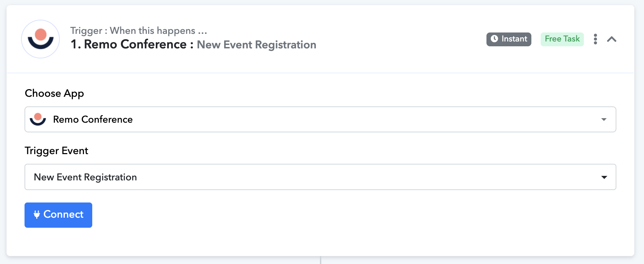The image size is (644, 264).
Task: Collapse the trigger step with the chevron
Action: tap(612, 39)
